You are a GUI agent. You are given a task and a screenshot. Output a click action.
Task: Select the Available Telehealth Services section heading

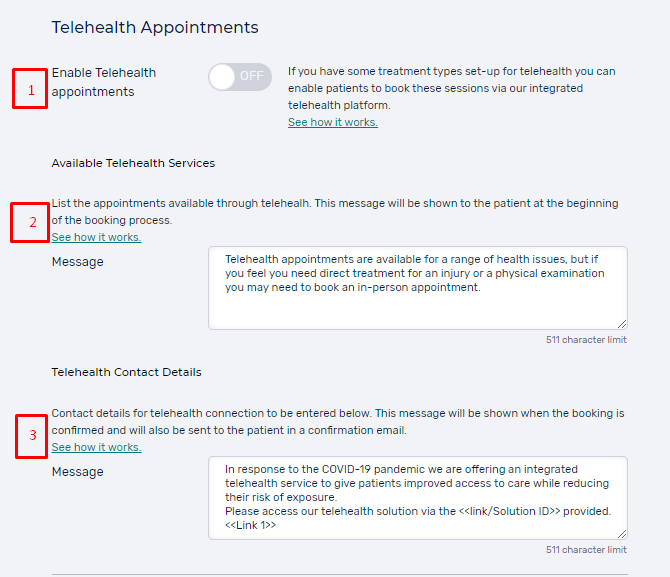point(133,163)
